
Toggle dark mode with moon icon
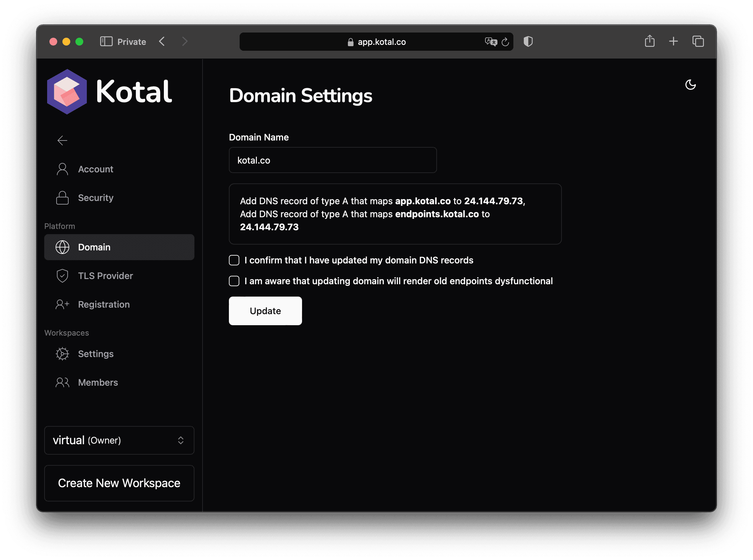[x=690, y=85]
